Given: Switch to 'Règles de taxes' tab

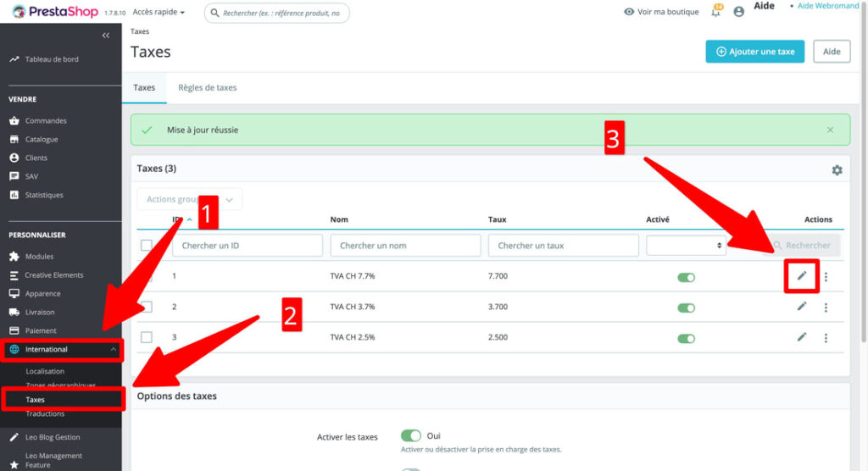Looking at the screenshot, I should pos(207,87).
